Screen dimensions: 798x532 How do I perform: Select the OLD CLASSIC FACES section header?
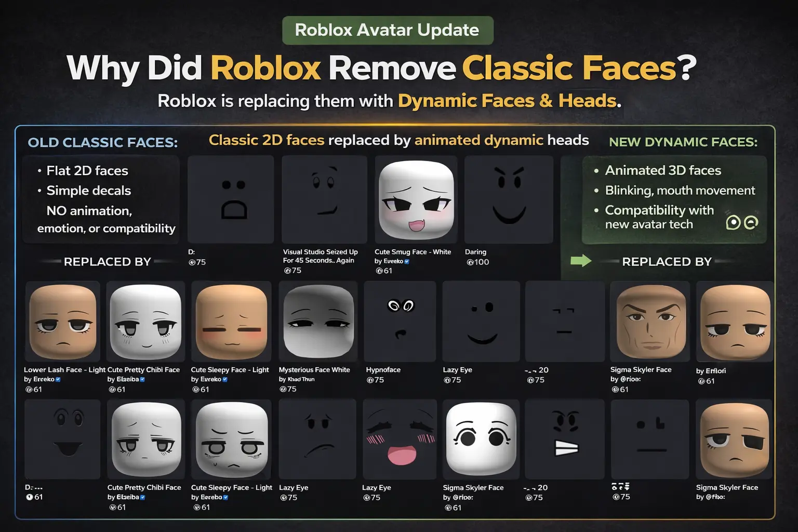click(x=102, y=141)
